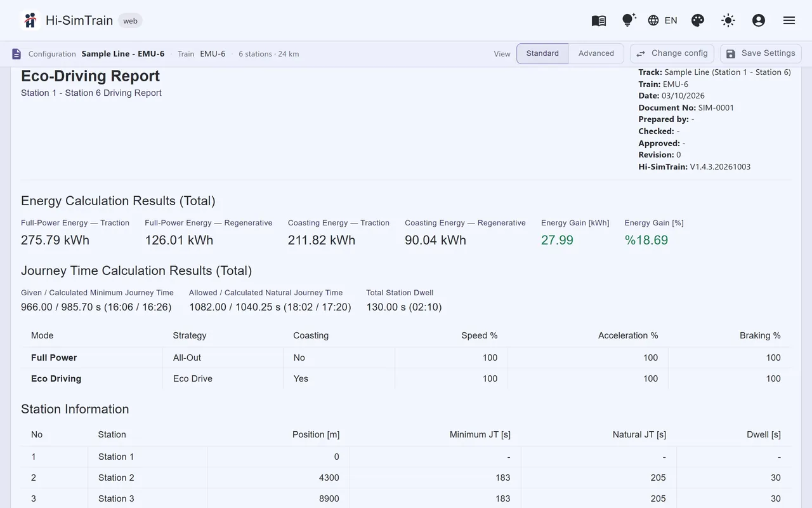Click the Document No value SIM-0001
The width and height of the screenshot is (812, 508).
[716, 108]
